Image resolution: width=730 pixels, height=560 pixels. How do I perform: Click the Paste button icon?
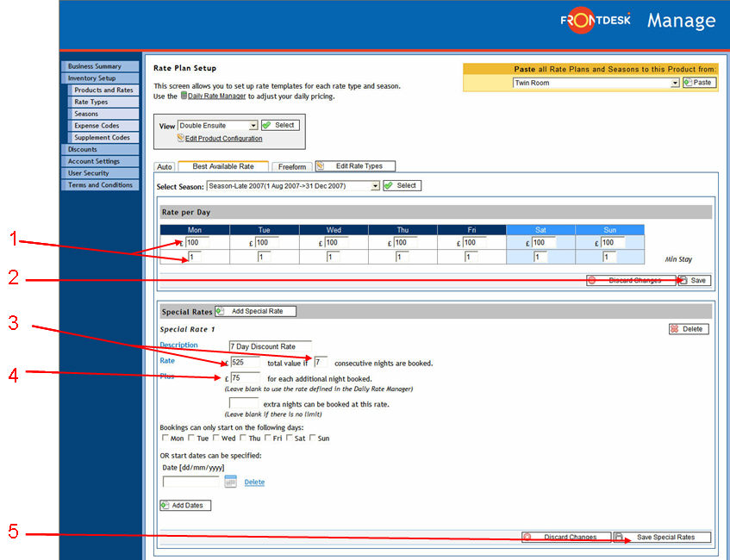click(x=688, y=83)
